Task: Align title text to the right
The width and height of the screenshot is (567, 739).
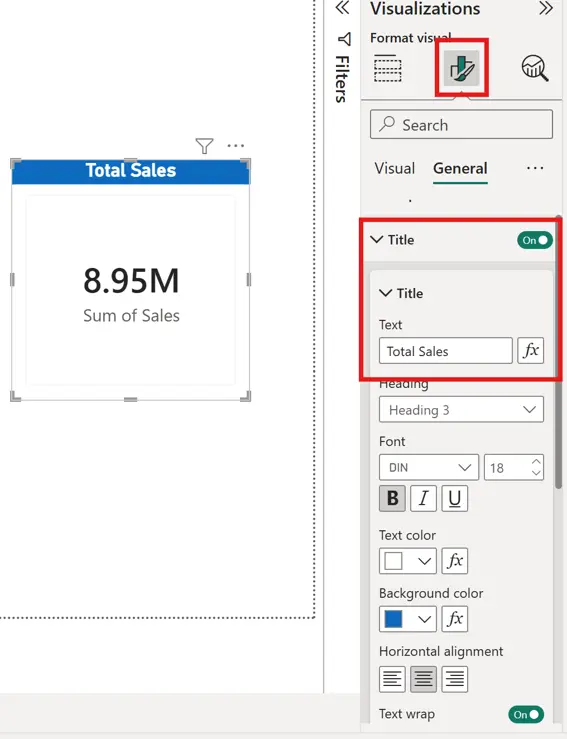Action: (x=455, y=679)
